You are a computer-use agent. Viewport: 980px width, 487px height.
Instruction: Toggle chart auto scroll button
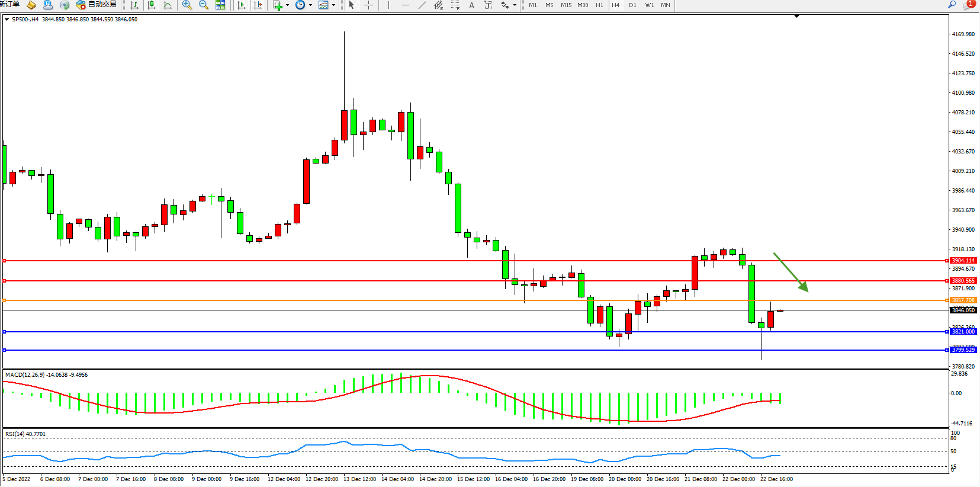241,5
